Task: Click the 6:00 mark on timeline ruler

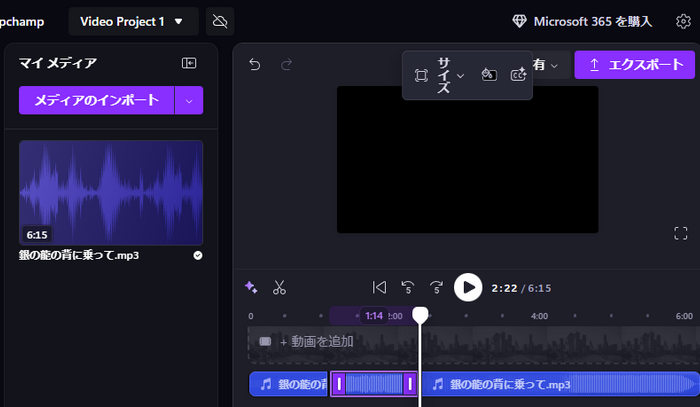Action: coord(684,316)
